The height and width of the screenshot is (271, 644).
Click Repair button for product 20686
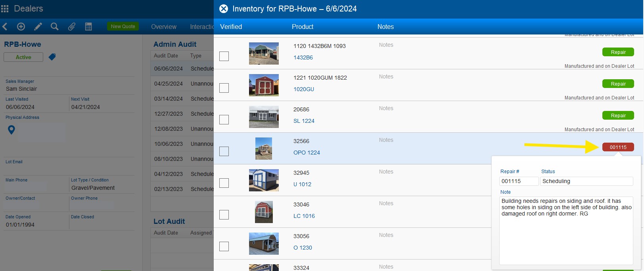[x=618, y=115]
